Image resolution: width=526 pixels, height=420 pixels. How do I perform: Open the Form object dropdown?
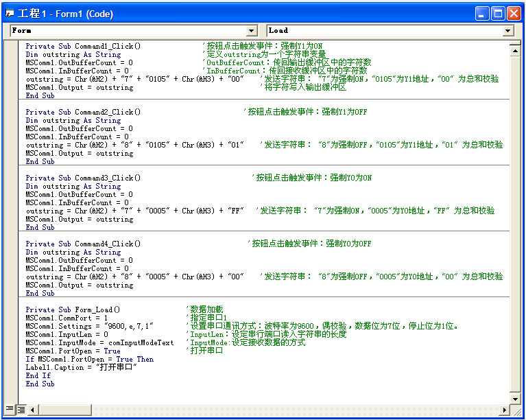pos(252,31)
